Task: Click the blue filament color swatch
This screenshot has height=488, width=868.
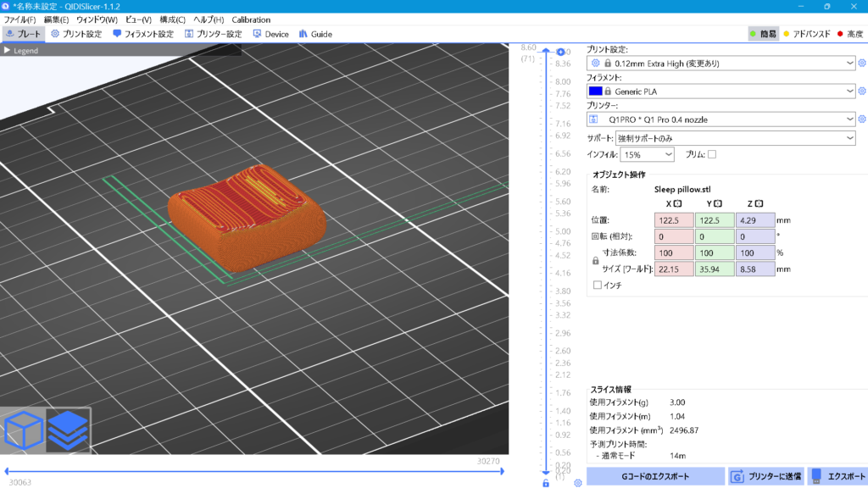Action: [595, 91]
